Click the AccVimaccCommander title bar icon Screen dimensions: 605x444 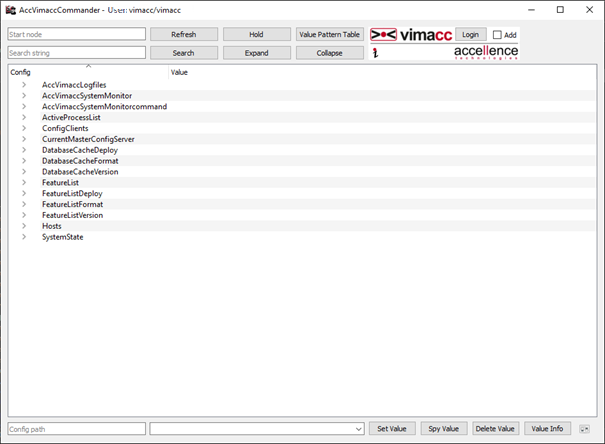[x=10, y=10]
